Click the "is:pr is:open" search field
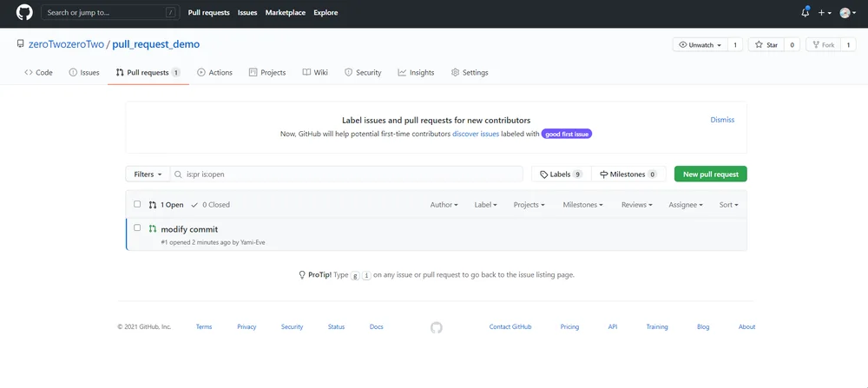 (x=346, y=174)
